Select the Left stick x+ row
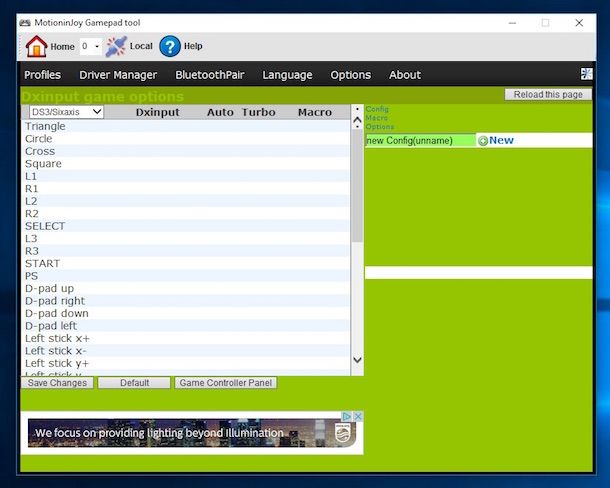This screenshot has height=488, width=610. pyautogui.click(x=186, y=338)
